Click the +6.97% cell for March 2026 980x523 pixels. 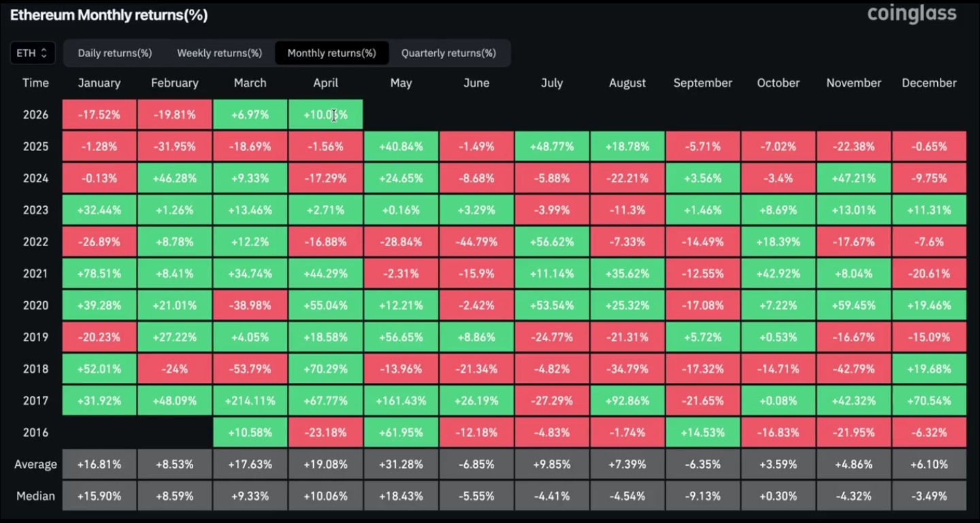coord(250,115)
